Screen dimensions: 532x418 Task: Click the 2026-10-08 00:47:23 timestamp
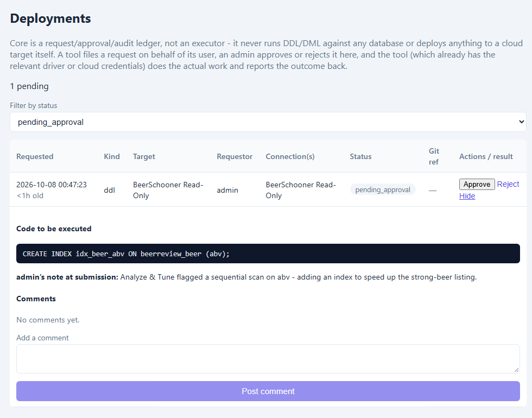pyautogui.click(x=52, y=185)
